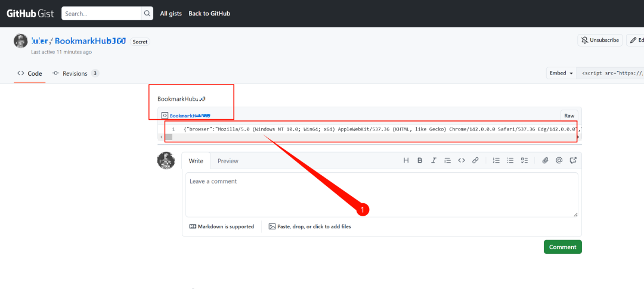The height and width of the screenshot is (289, 644).
Task: View the Raw file contents
Action: tap(569, 116)
